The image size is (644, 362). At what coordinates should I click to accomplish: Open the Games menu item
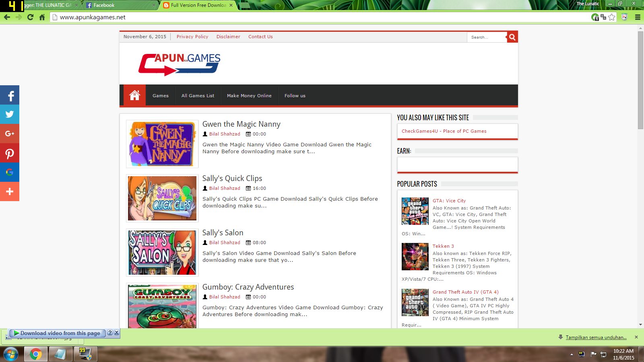pyautogui.click(x=160, y=96)
